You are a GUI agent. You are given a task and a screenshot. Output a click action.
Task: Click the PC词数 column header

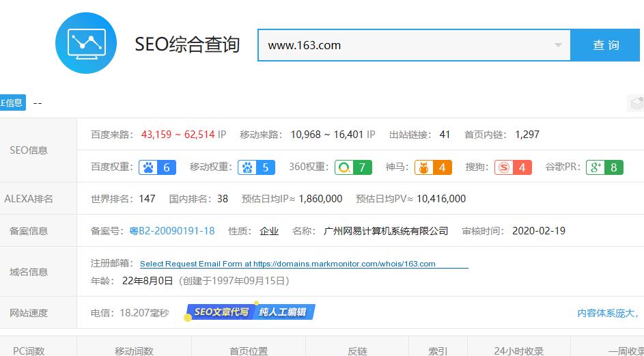pos(29,351)
